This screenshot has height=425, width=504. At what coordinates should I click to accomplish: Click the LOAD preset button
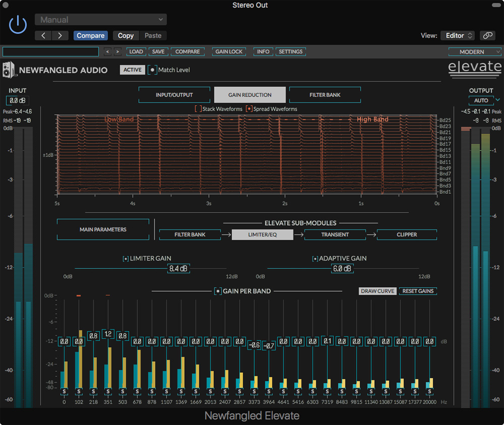[x=136, y=52]
